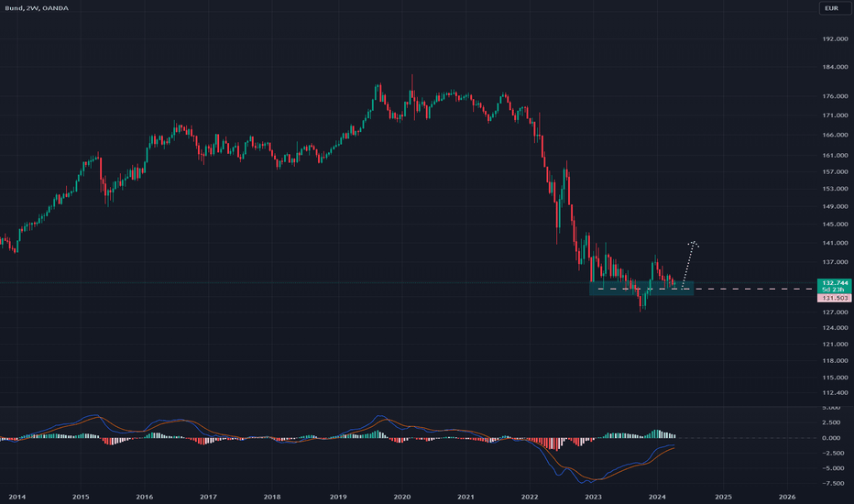Click the 184.000 price axis label

835,67
